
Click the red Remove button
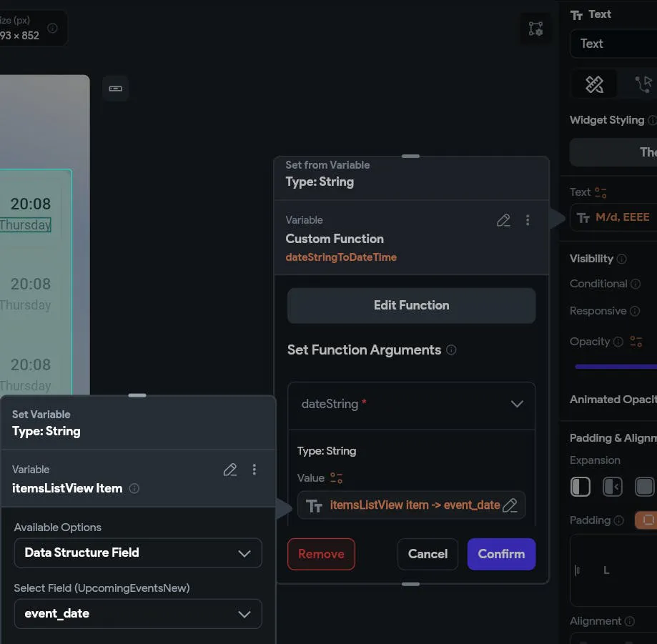point(321,554)
